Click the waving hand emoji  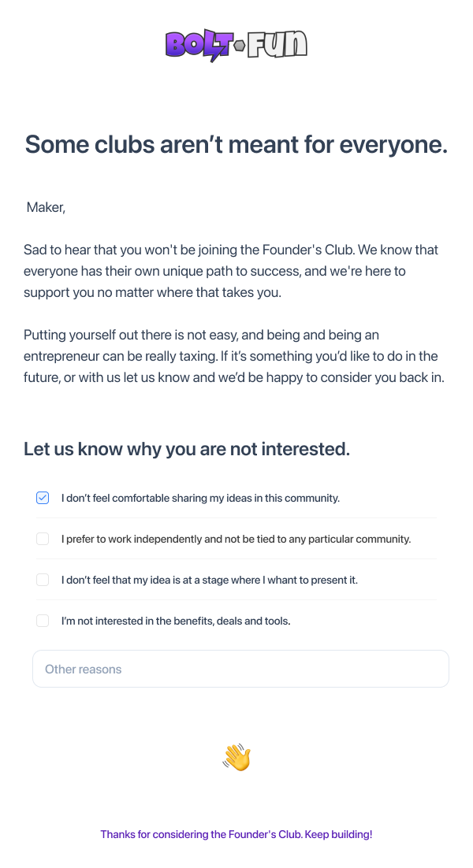pos(236,758)
